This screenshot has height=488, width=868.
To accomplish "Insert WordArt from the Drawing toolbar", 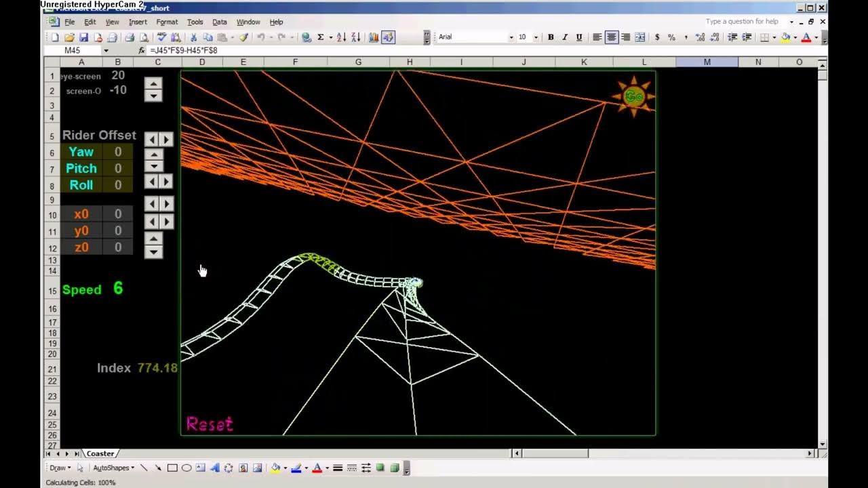I will point(215,468).
